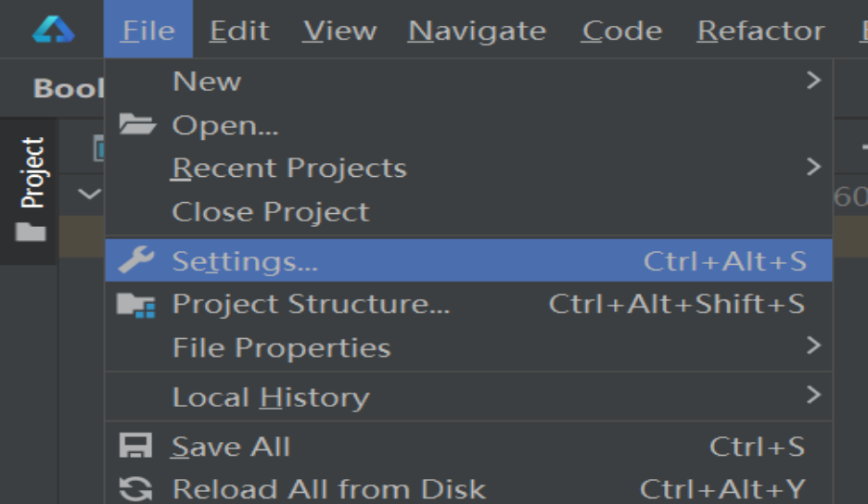Click the wrench icon beside Settings
This screenshot has width=868, height=504.
pyautogui.click(x=136, y=261)
